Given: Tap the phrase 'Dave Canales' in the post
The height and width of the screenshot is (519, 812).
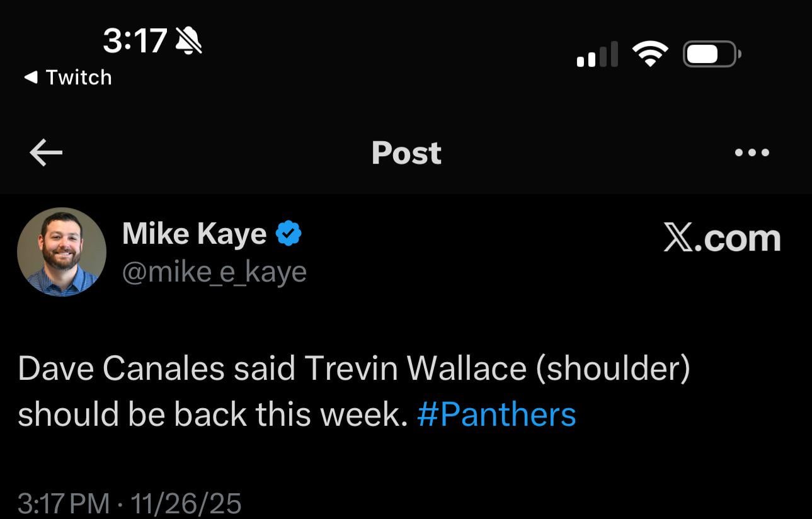Looking at the screenshot, I should 88,368.
